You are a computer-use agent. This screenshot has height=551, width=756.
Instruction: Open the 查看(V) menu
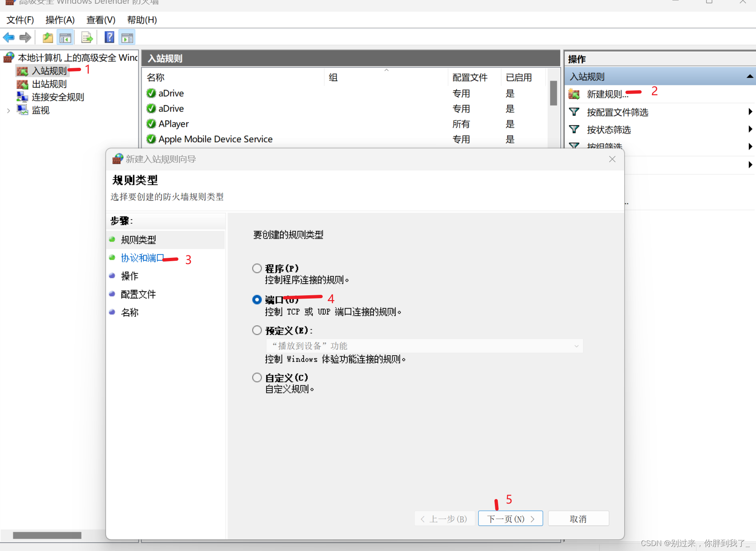pyautogui.click(x=101, y=20)
